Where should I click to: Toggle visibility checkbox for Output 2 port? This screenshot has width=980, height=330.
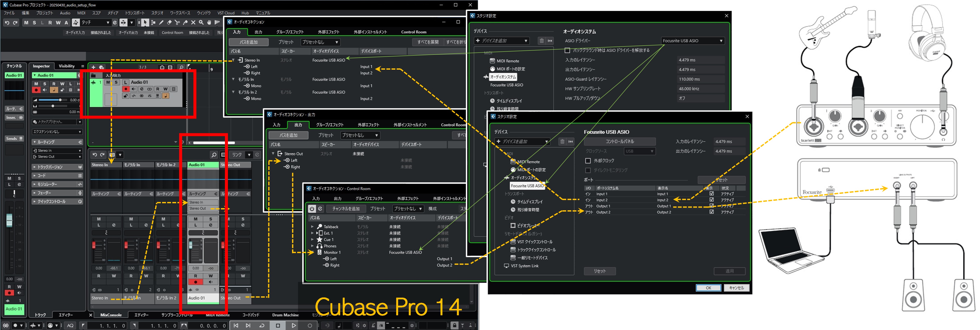tap(711, 212)
